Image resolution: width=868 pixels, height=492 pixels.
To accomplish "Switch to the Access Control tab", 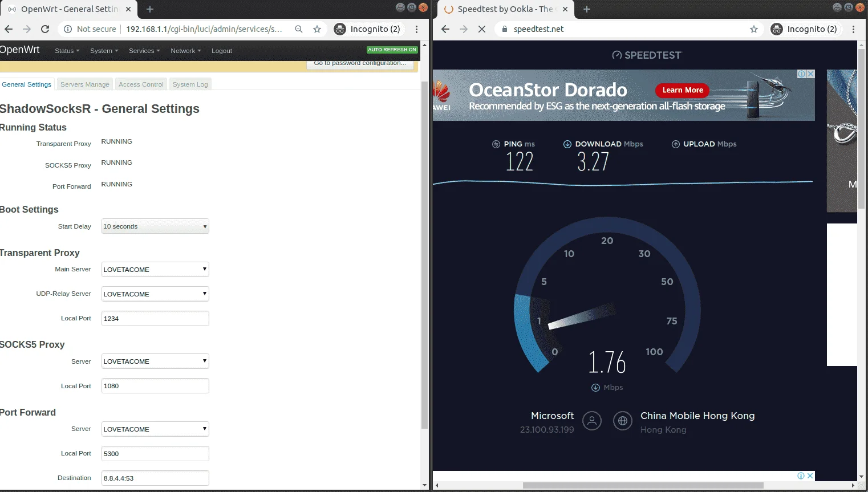I will [x=141, y=84].
